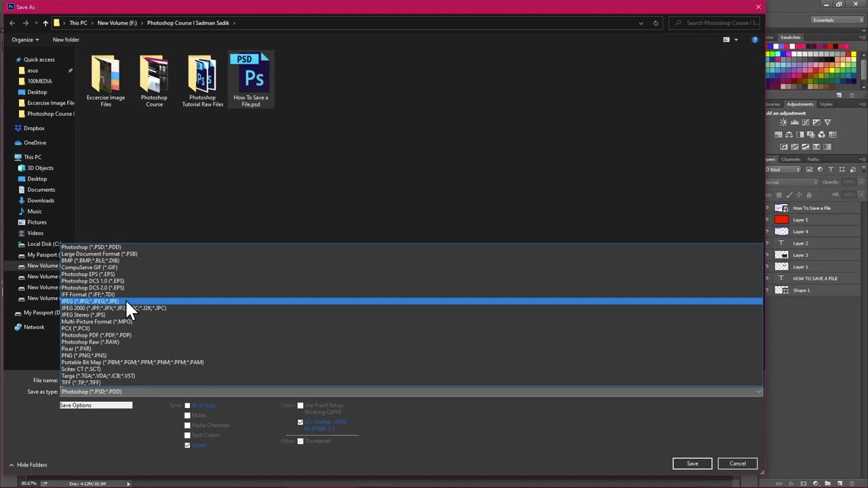Go back in the Save As dialog
The height and width of the screenshot is (488, 868).
pyautogui.click(x=12, y=23)
